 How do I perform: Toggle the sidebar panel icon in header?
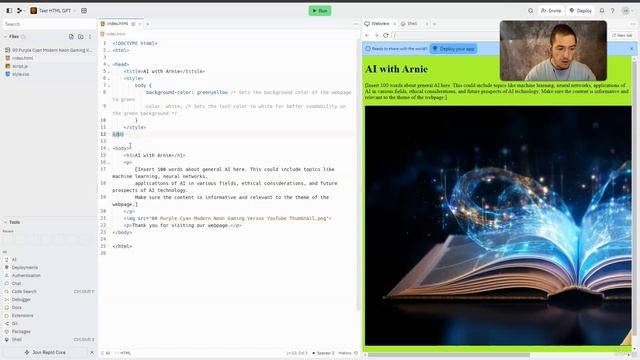pyautogui.click(x=9, y=11)
